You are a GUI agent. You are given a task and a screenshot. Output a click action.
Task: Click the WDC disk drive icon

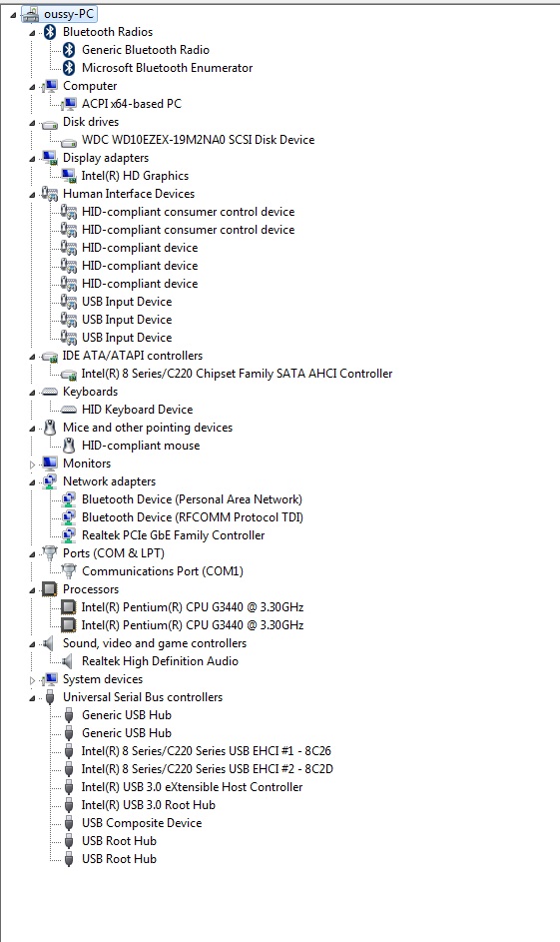point(69,142)
